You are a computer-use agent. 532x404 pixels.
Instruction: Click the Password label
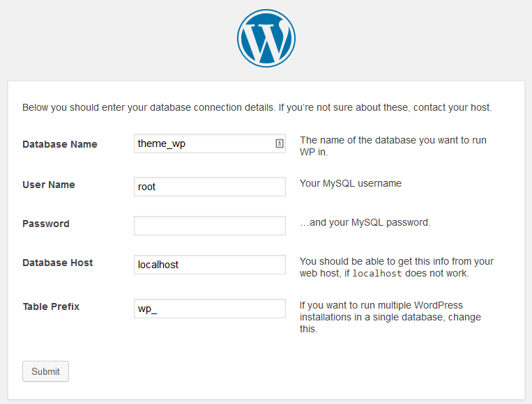click(x=46, y=224)
